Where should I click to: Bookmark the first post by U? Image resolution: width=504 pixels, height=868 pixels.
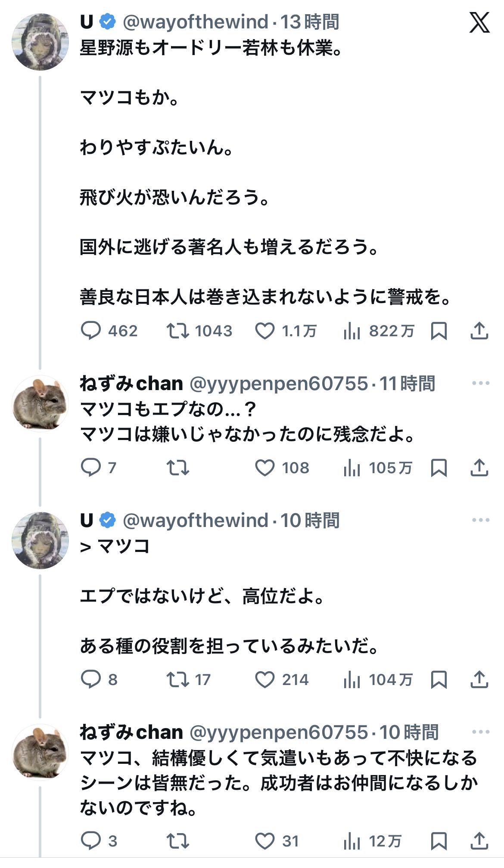(x=439, y=331)
